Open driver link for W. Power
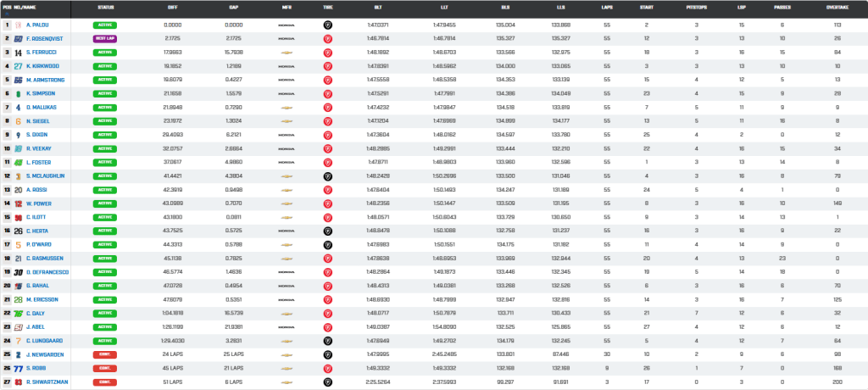Screen dimensions: 868x390 coord(37,203)
